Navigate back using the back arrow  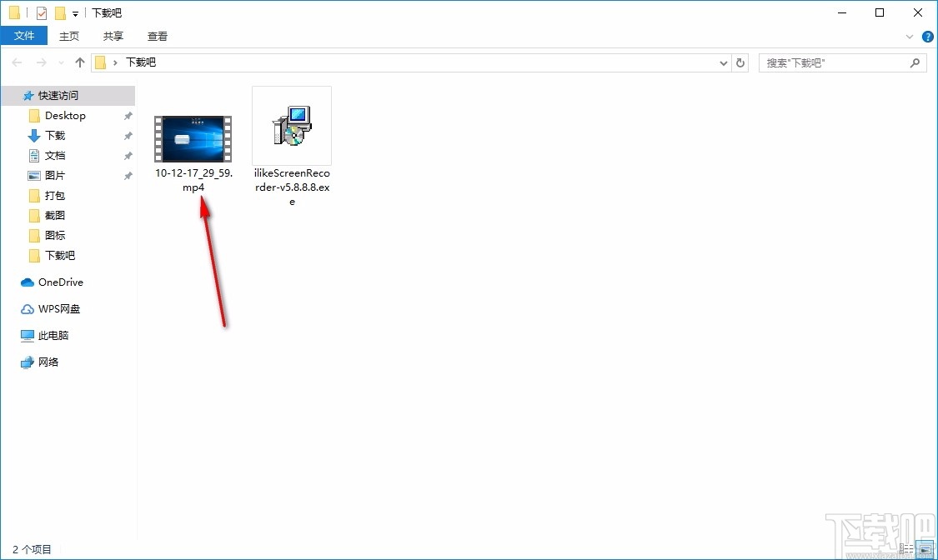click(16, 62)
